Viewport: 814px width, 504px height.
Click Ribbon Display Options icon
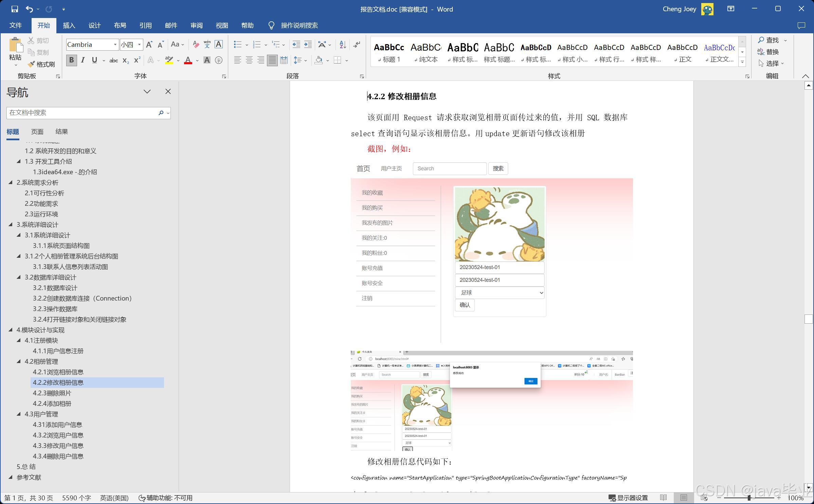coord(731,9)
